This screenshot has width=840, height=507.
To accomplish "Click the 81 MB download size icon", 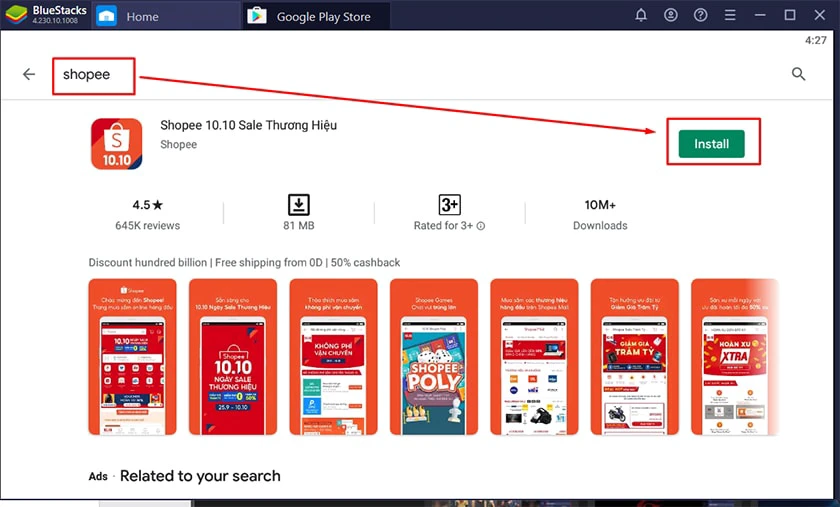I will click(x=298, y=205).
